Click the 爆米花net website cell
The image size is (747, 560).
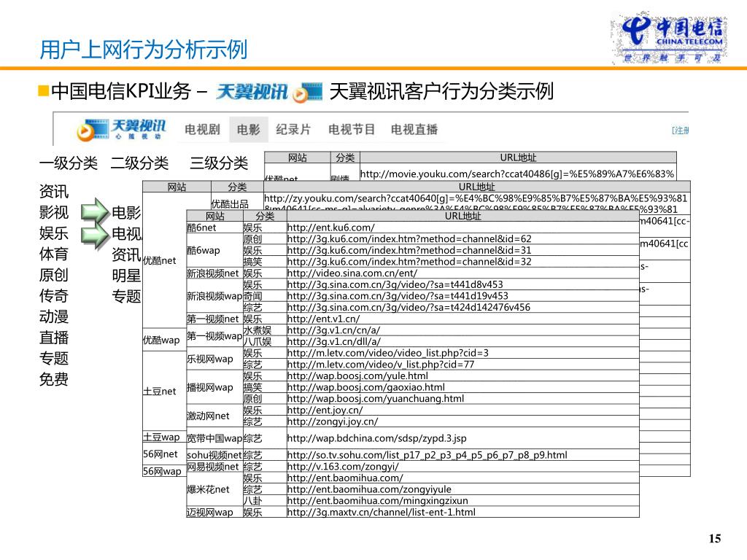tap(214, 489)
